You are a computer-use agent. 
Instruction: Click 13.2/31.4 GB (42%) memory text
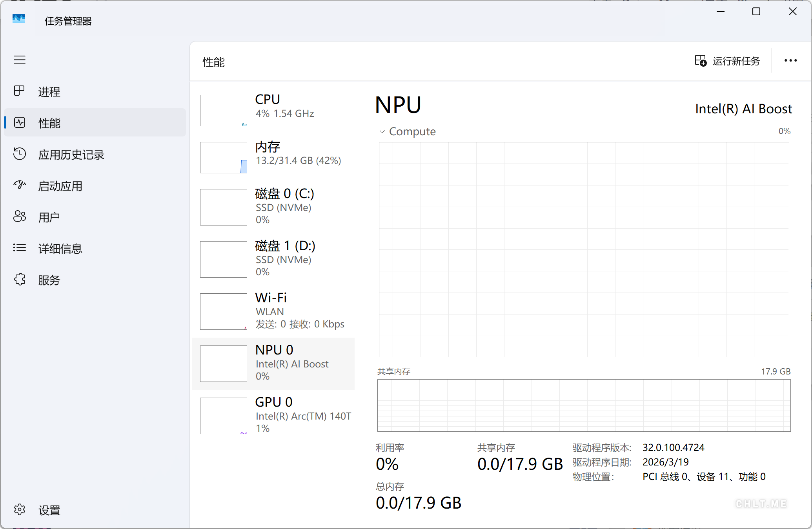(299, 161)
